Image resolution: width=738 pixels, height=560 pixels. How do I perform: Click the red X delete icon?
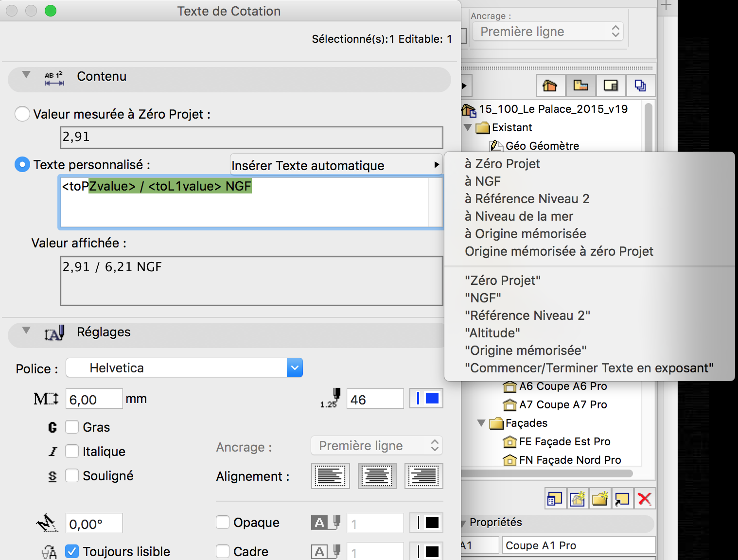[645, 499]
